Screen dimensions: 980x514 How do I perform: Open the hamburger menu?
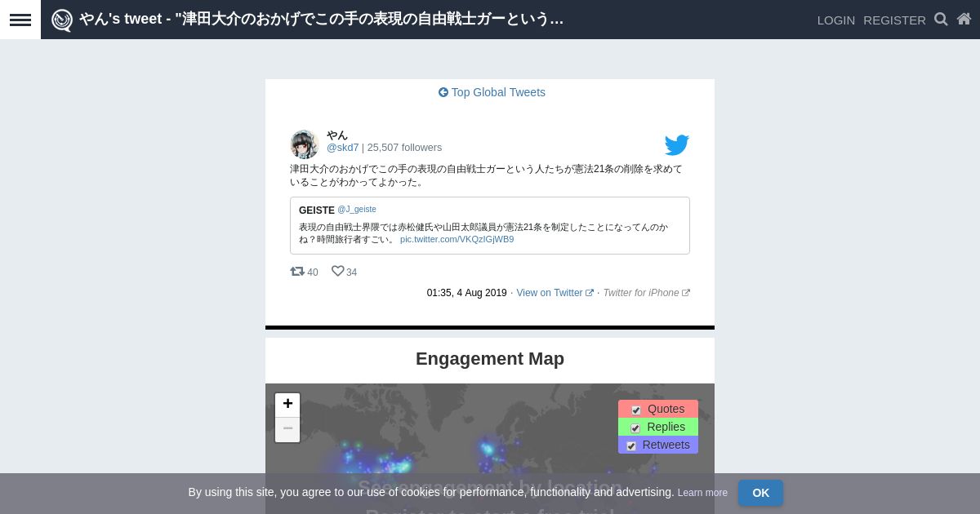point(20,20)
